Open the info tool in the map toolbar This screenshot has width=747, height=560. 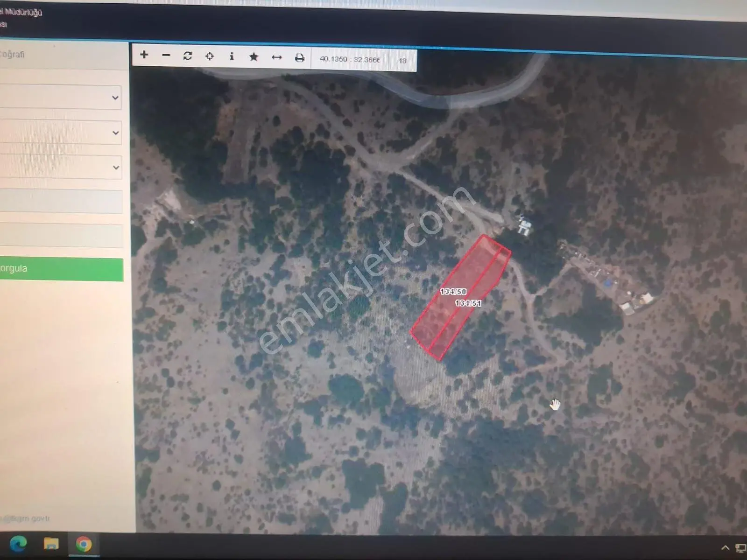tap(232, 56)
